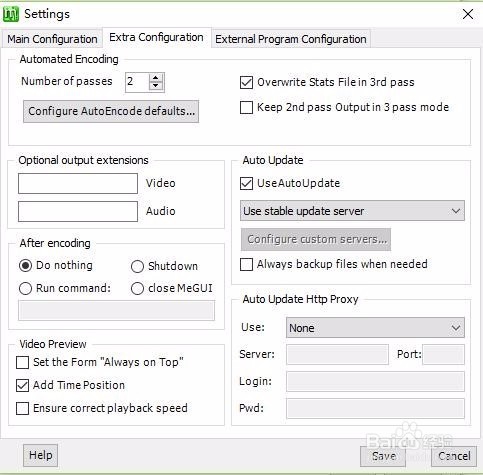Screen dimensions: 483x475
Task: Open Configure AutoEncode defaults
Action: tap(111, 111)
